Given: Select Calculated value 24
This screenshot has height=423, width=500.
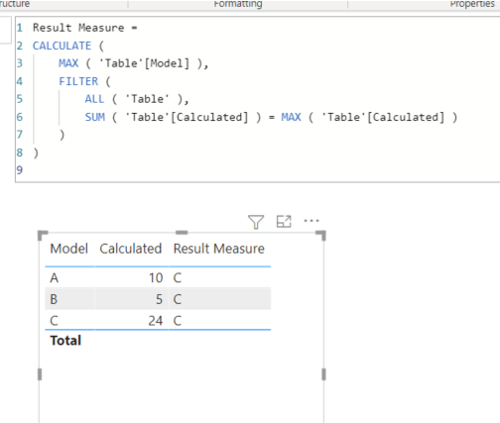Looking at the screenshot, I should pos(156,321).
